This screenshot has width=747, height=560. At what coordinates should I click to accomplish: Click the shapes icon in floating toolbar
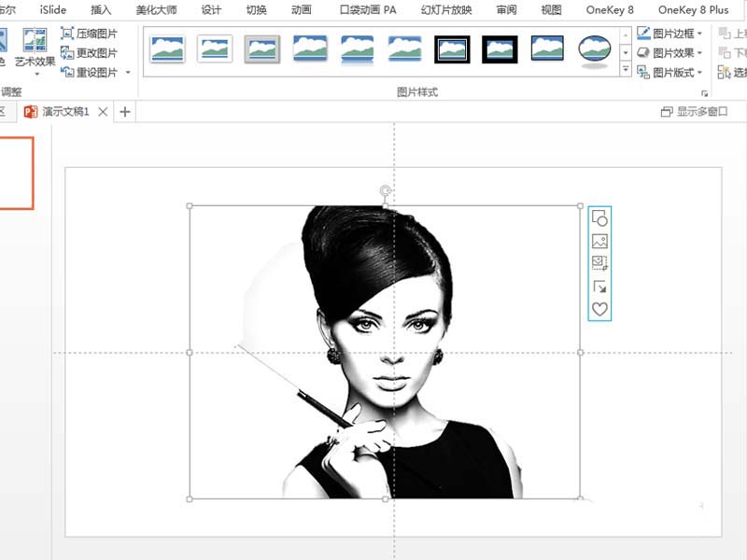(x=599, y=218)
